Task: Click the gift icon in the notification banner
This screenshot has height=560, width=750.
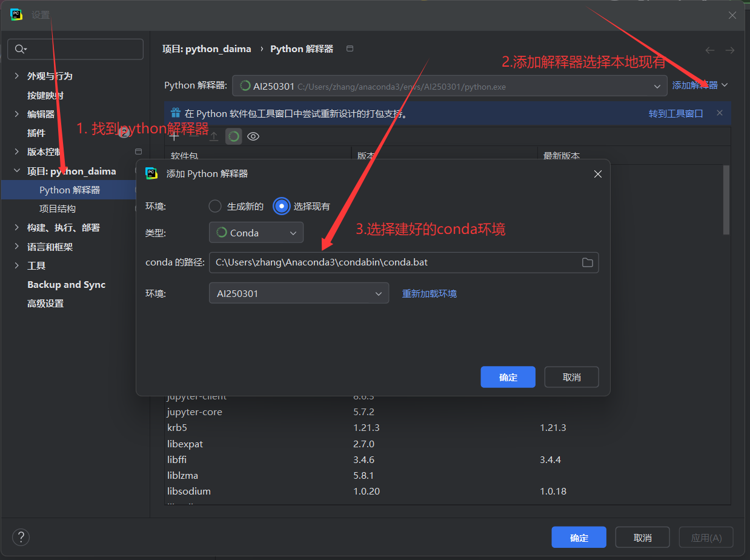Action: (x=176, y=113)
